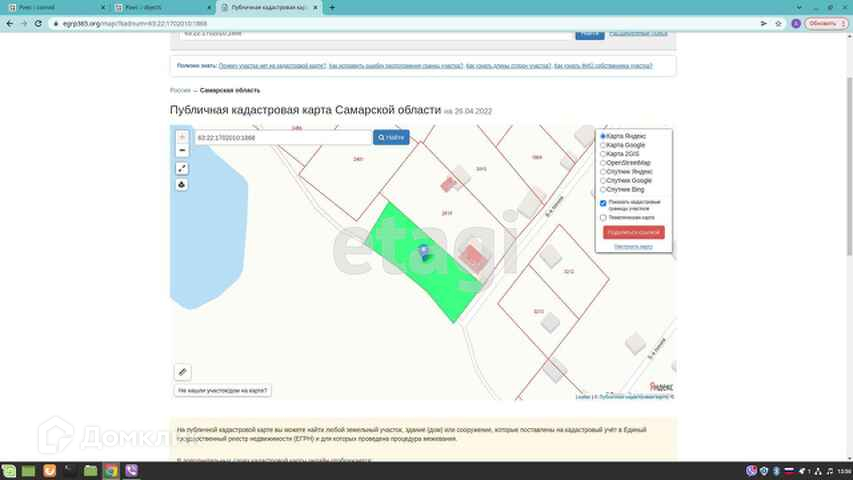Open Расширенный поиск link
This screenshot has width=853, height=480.
(x=638, y=34)
